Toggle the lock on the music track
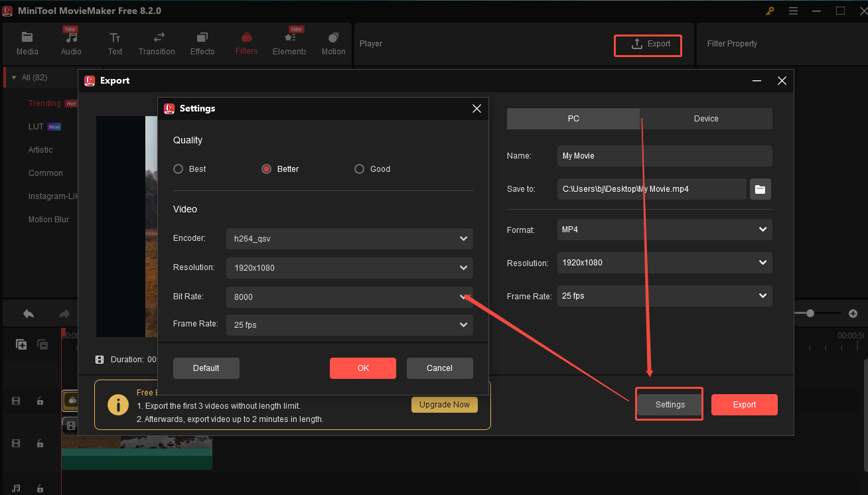Viewport: 868px width, 495px height. pos(40,489)
